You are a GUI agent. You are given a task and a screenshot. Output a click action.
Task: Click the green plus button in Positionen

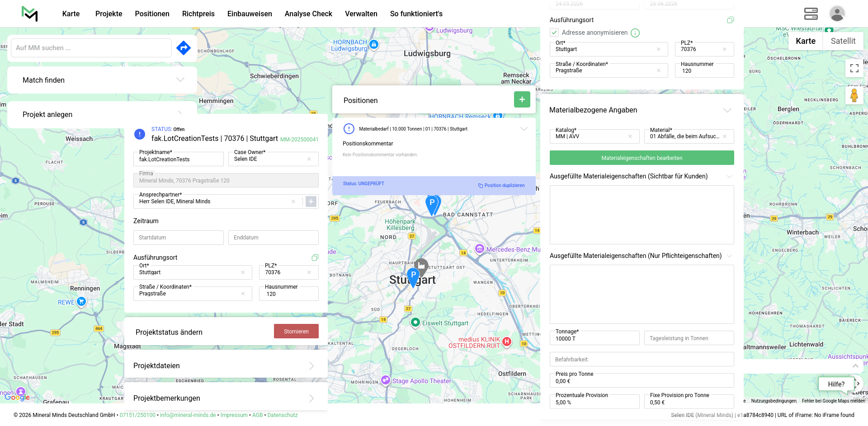tap(522, 99)
